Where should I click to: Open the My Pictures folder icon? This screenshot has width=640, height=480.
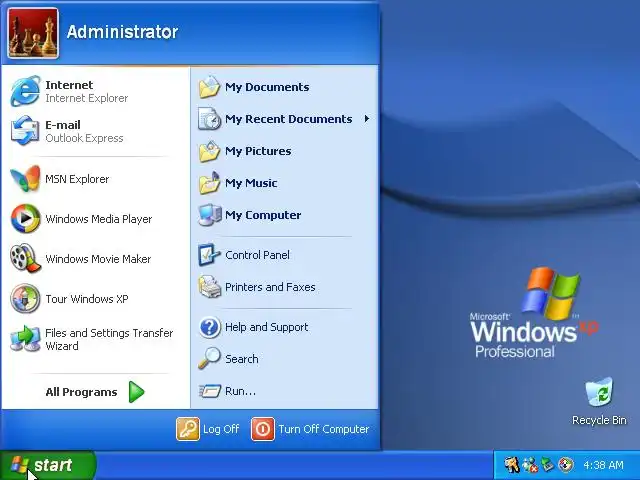209,151
